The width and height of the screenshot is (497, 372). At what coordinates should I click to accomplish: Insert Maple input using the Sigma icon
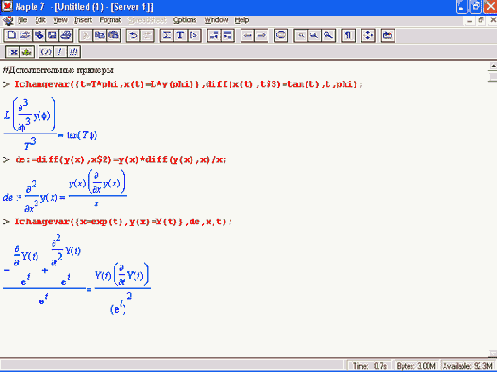(167, 35)
